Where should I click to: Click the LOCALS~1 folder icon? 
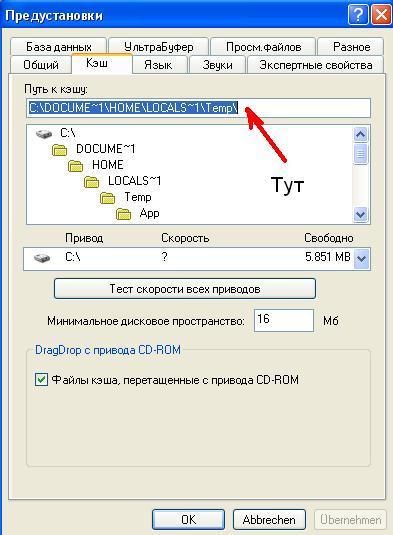click(x=91, y=182)
